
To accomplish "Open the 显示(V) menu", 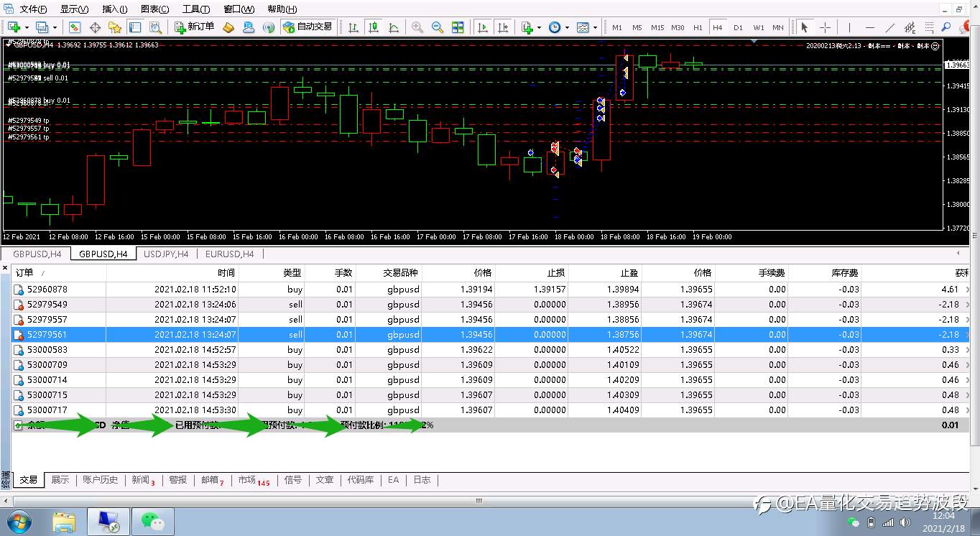I will click(x=74, y=9).
